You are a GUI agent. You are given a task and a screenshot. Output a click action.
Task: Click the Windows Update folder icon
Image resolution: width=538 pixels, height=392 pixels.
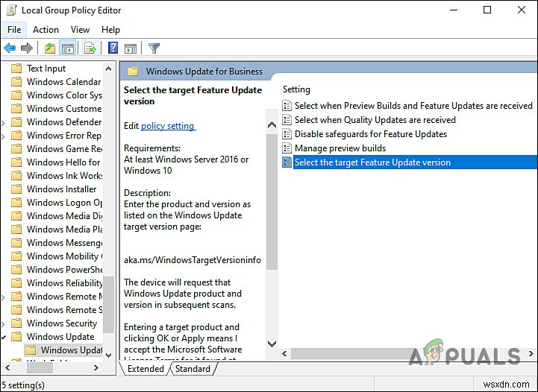[16, 337]
